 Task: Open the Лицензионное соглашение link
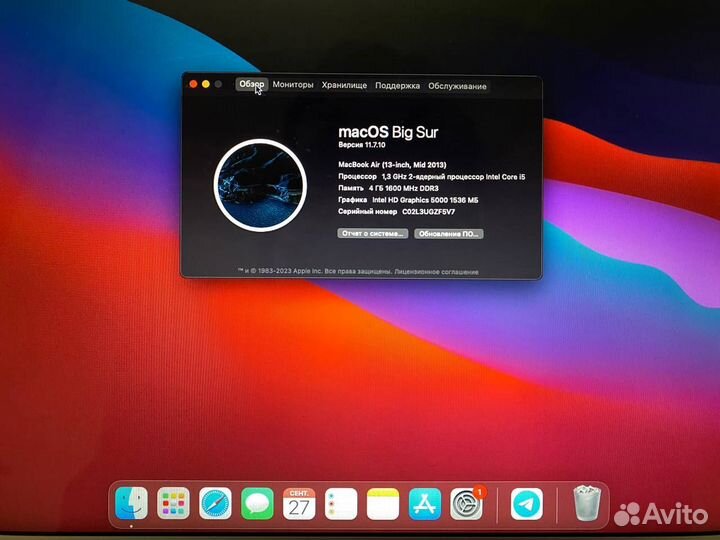(436, 272)
